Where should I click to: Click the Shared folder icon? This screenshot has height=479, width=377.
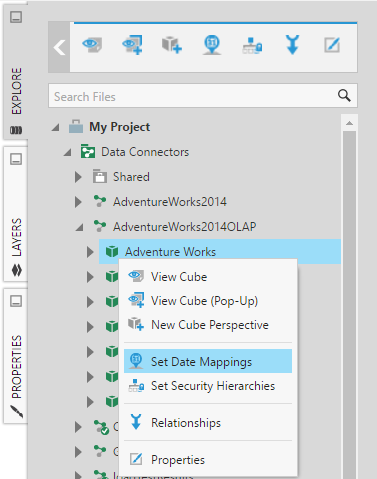point(100,177)
